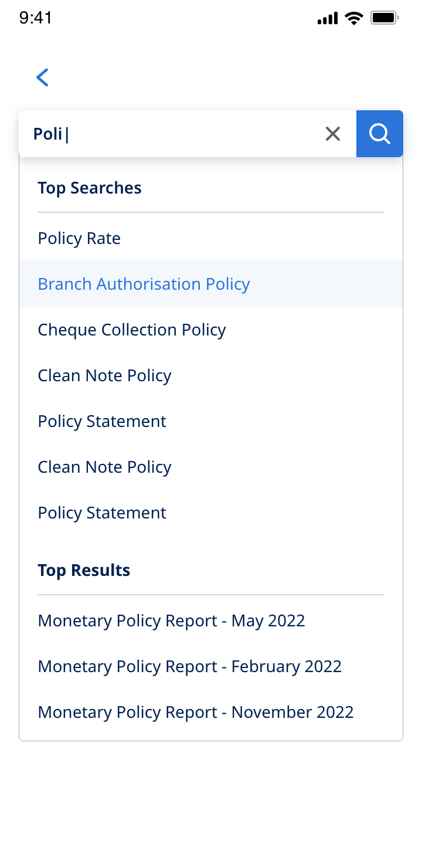422x868 pixels.
Task: Open Monetary Policy Report - November 2022
Action: point(196,712)
